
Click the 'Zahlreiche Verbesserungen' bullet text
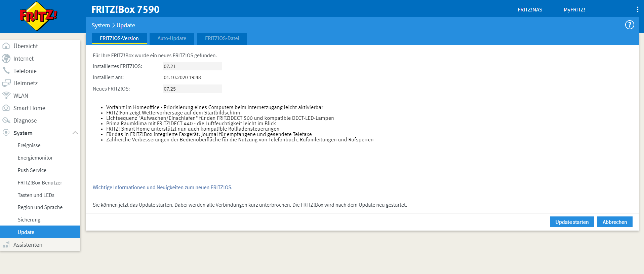point(240,140)
